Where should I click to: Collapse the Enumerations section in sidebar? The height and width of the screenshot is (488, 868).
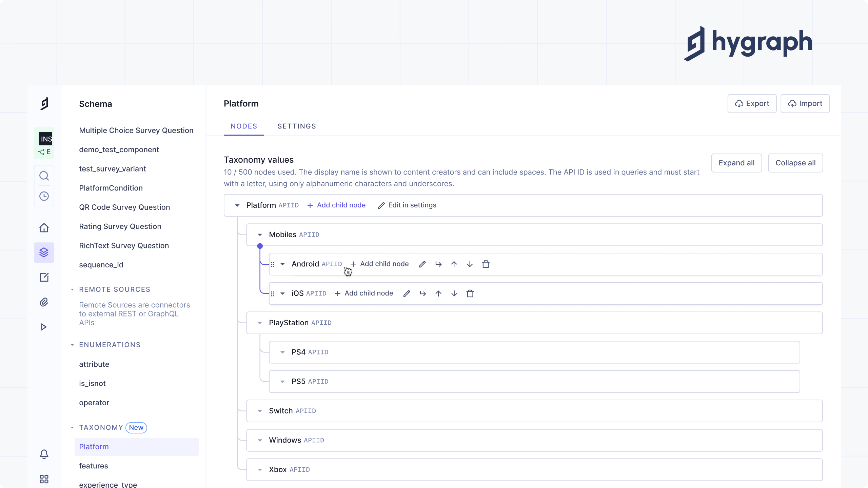72,345
